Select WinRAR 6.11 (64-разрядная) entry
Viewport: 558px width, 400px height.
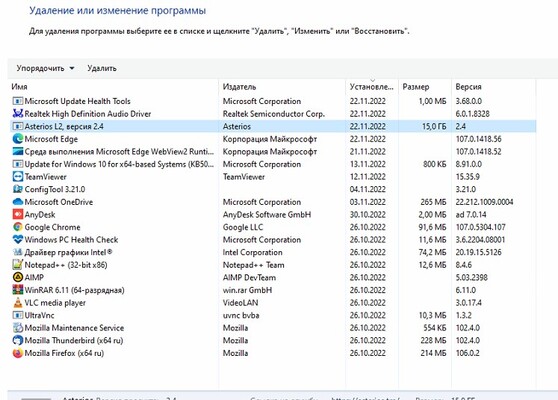(74, 290)
